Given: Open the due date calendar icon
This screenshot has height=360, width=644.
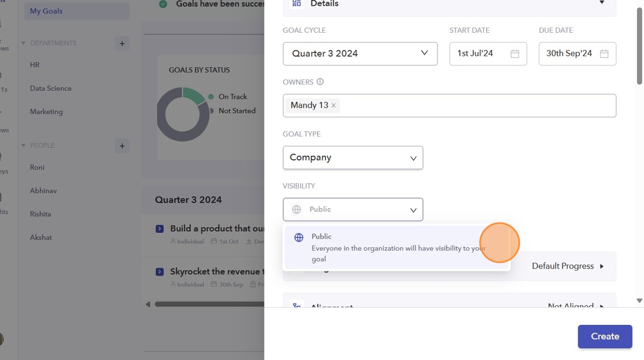Looking at the screenshot, I should [x=604, y=53].
